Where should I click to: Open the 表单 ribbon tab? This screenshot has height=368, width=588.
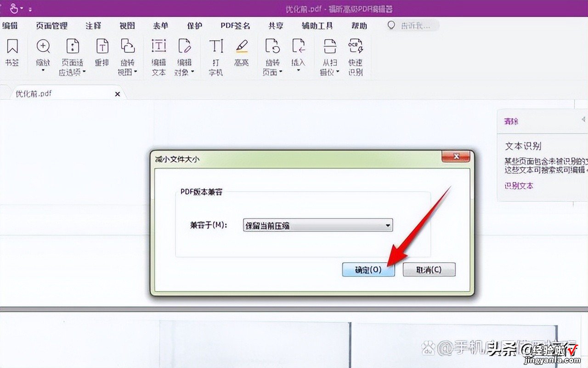(161, 26)
